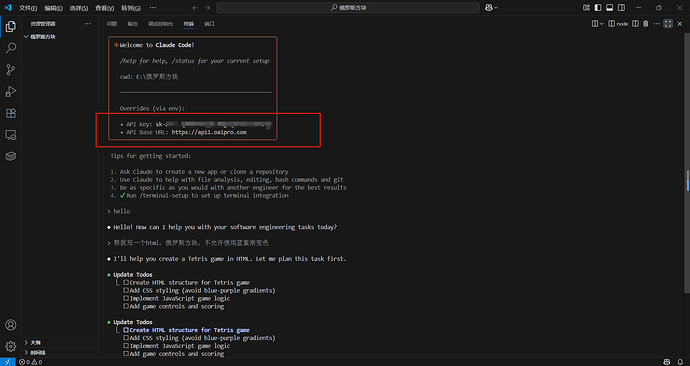This screenshot has height=366, width=690.
Task: Toggle the primary side bar visibility
Action: tap(598, 7)
